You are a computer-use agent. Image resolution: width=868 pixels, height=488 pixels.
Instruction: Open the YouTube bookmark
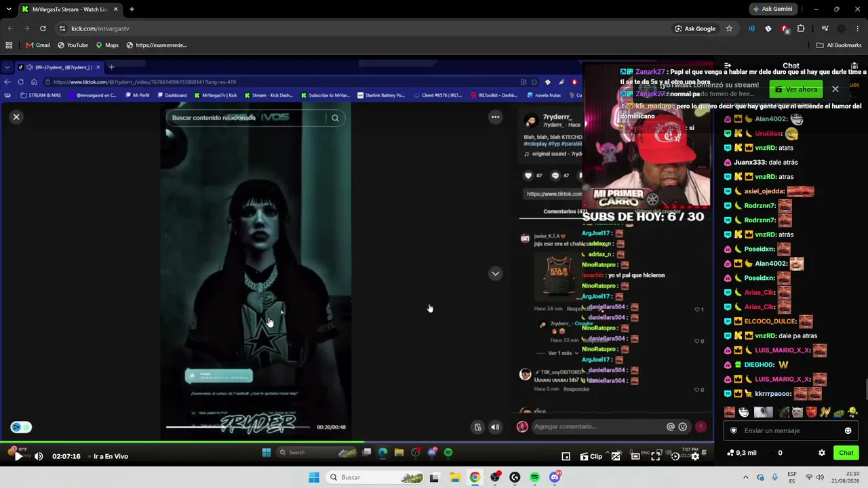point(73,45)
